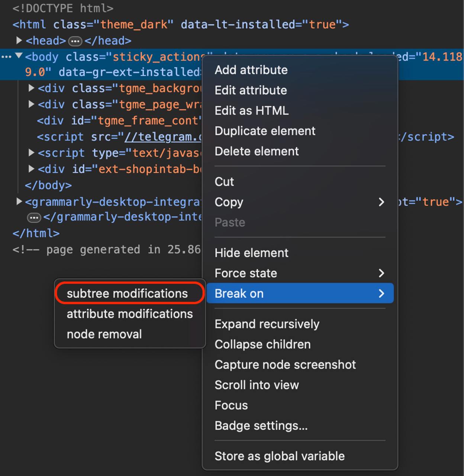
Task: Click the ellipsis badge before grammarly closing tag
Action: (34, 218)
